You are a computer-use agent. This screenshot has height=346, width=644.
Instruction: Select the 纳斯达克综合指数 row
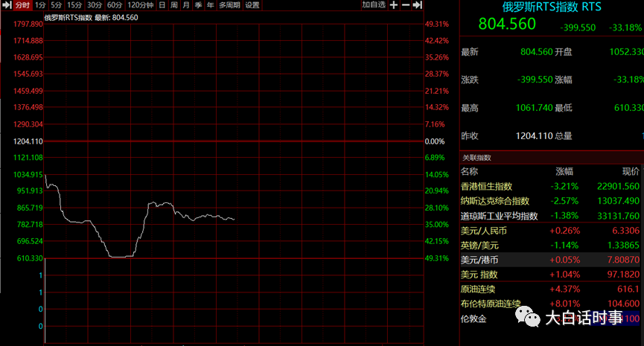tap(550, 201)
